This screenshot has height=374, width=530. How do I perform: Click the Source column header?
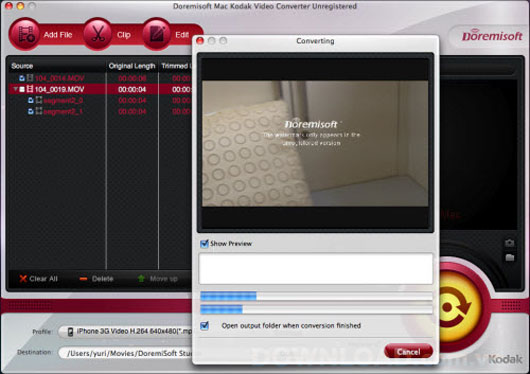point(22,66)
